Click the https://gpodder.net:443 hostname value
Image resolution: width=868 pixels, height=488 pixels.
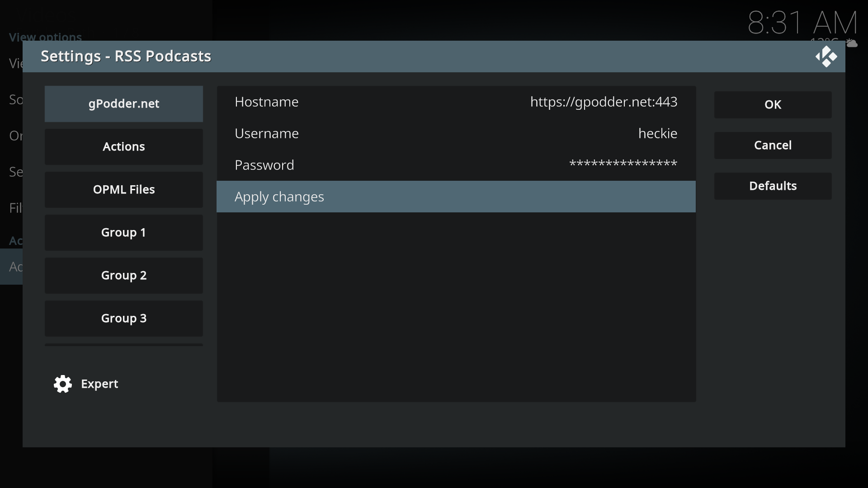(x=604, y=102)
